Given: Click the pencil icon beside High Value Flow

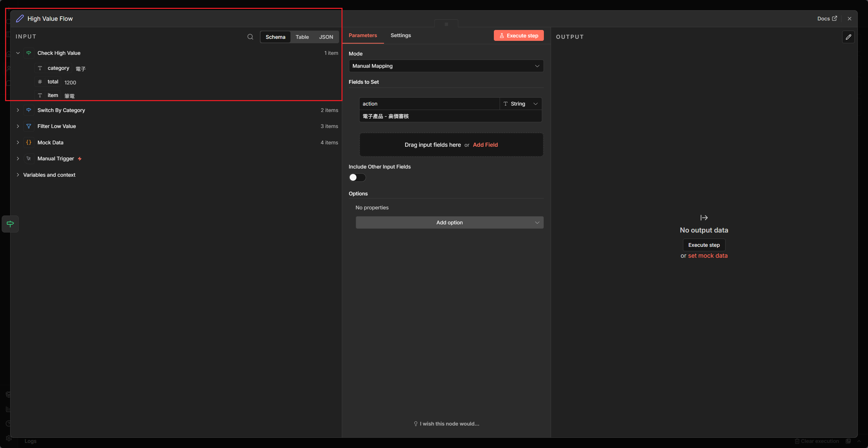Looking at the screenshot, I should (x=20, y=19).
